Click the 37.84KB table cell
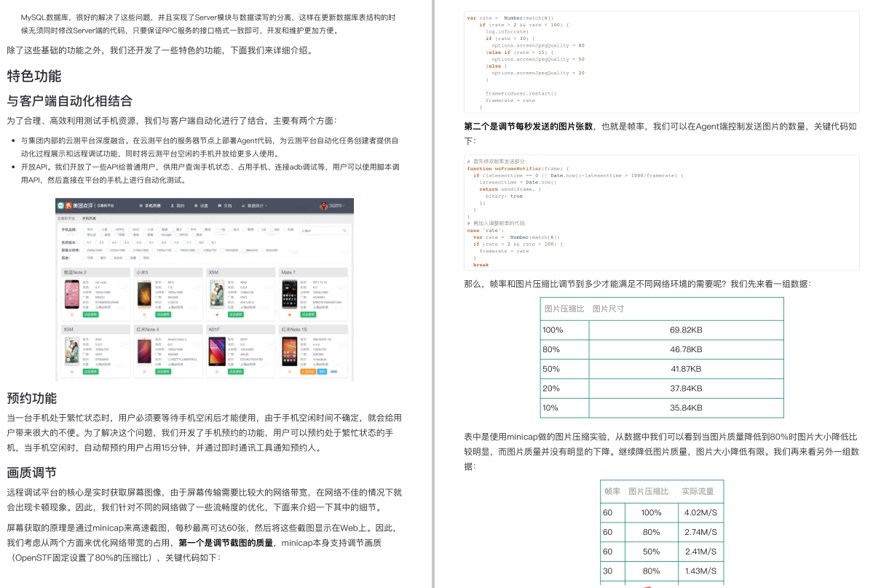873x588 pixels. [x=686, y=389]
